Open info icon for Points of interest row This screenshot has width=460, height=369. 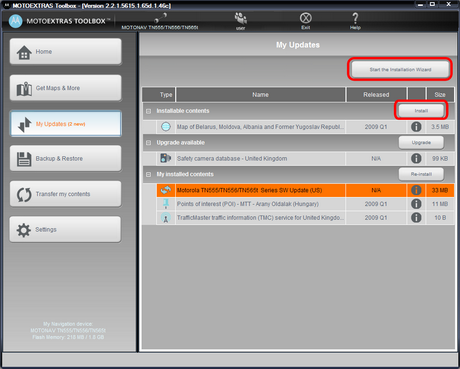point(416,204)
